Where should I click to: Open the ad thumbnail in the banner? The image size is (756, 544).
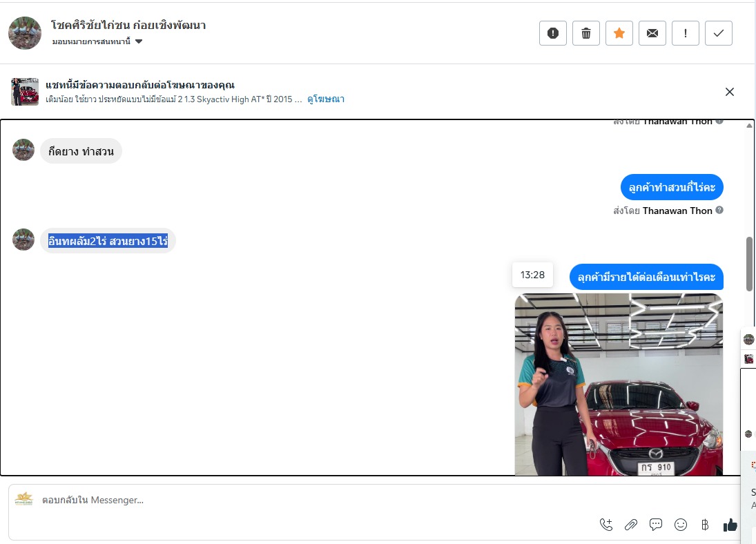[25, 92]
